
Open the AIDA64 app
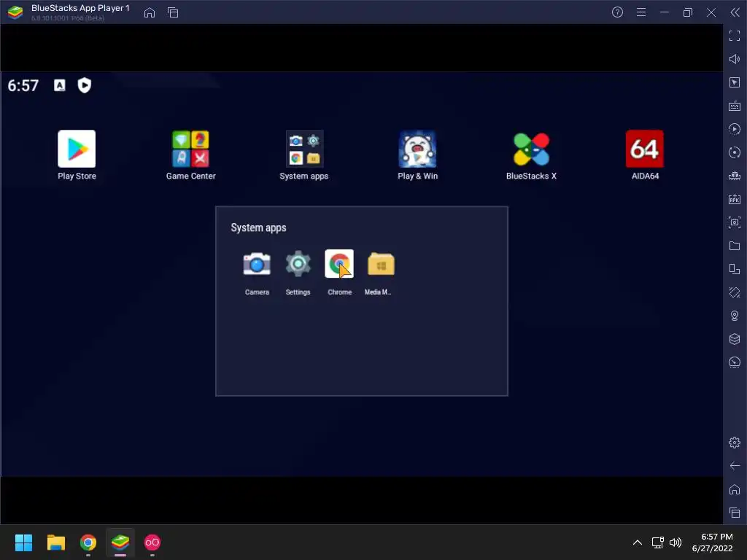pos(645,149)
